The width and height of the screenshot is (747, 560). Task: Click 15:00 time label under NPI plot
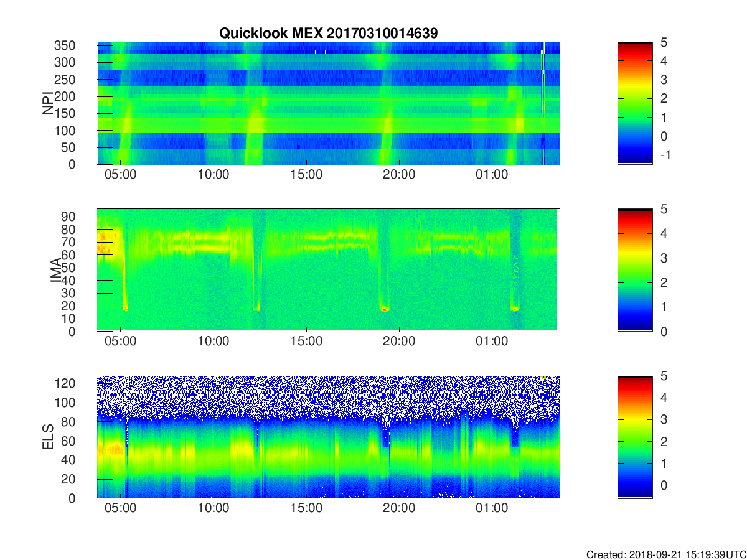[306, 175]
